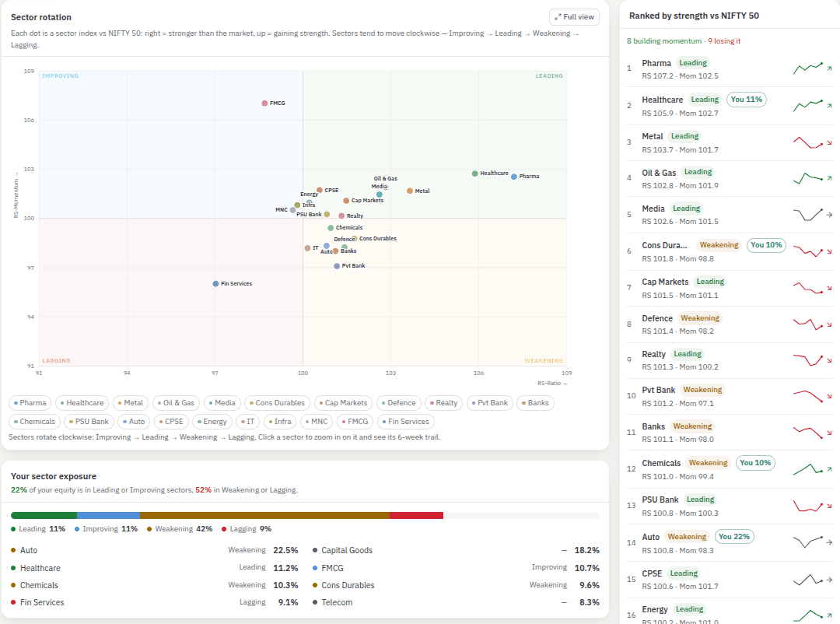Image resolution: width=840 pixels, height=624 pixels.
Task: Click the blue Improving exposure bar segment
Action: pyautogui.click(x=109, y=516)
